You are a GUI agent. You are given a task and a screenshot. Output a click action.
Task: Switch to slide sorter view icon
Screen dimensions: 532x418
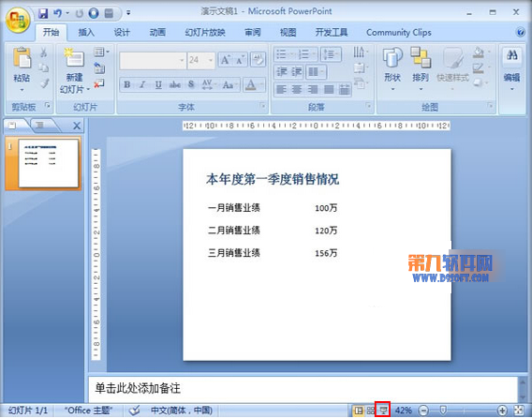pyautogui.click(x=371, y=411)
